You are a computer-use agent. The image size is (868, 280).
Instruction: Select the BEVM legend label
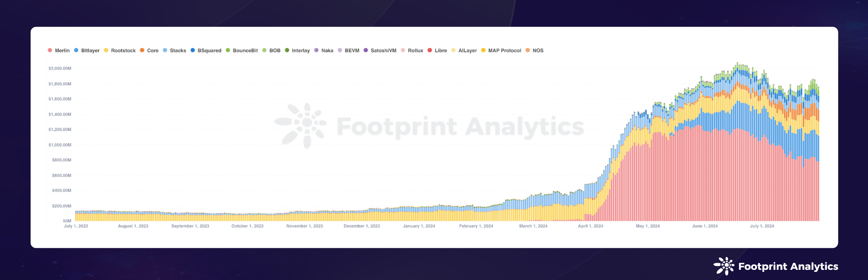pyautogui.click(x=352, y=50)
